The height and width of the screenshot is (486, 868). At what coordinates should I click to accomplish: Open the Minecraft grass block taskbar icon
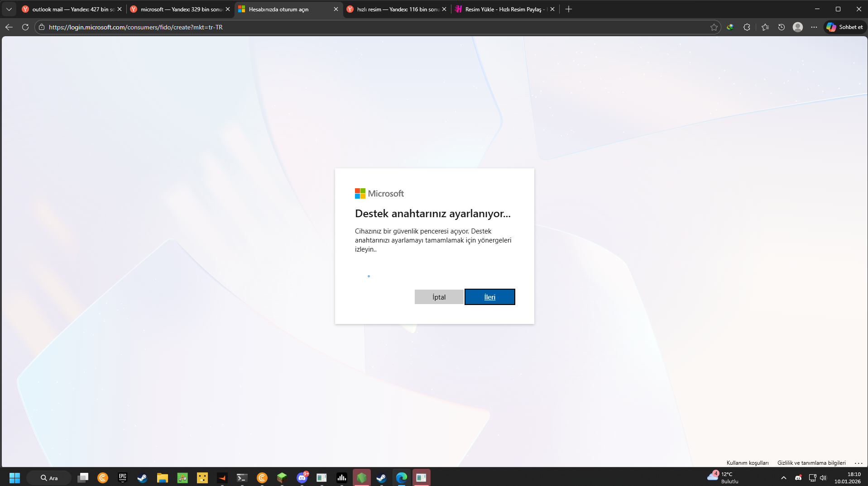click(282, 478)
